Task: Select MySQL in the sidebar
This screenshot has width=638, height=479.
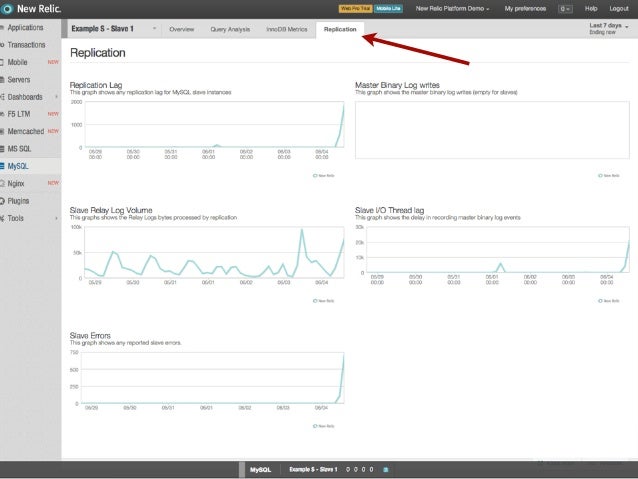Action: pyautogui.click(x=18, y=166)
